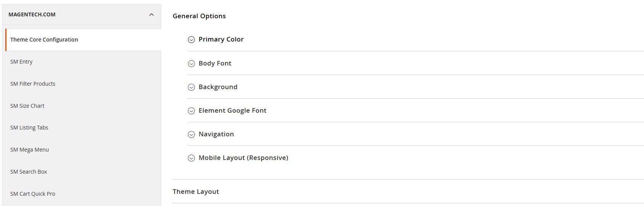
Task: Click the Mobile Layout circle-chevron icon
Action: 191,158
